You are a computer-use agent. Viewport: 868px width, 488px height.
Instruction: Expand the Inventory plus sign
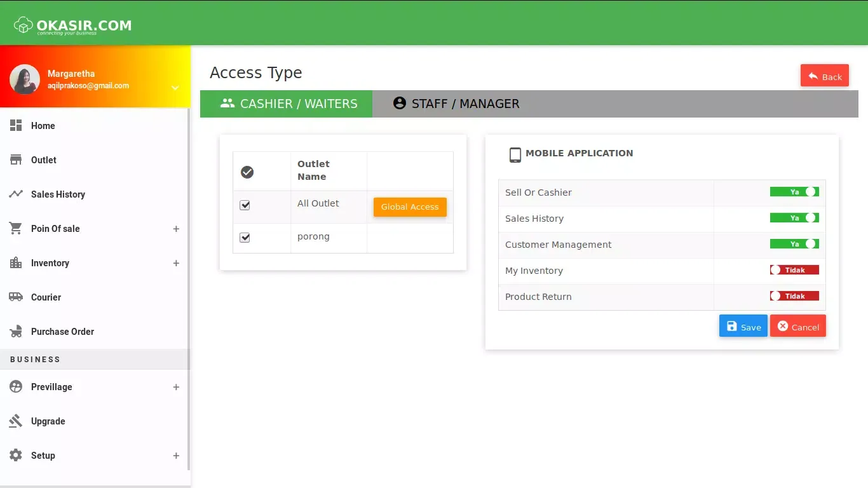(x=176, y=263)
